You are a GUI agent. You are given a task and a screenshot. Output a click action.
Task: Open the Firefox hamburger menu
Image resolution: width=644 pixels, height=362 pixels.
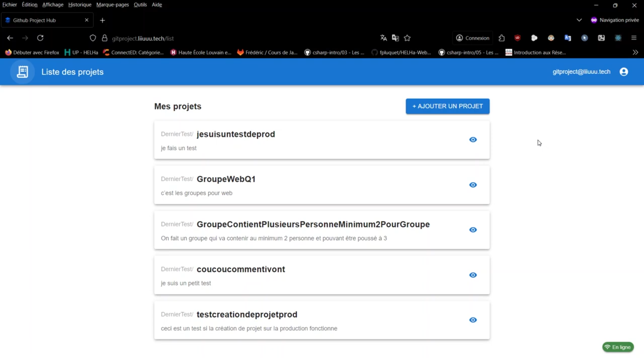tap(634, 38)
